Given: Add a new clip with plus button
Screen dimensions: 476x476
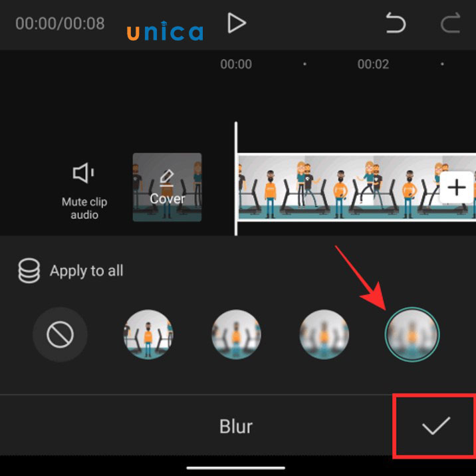Looking at the screenshot, I should click(x=457, y=187).
